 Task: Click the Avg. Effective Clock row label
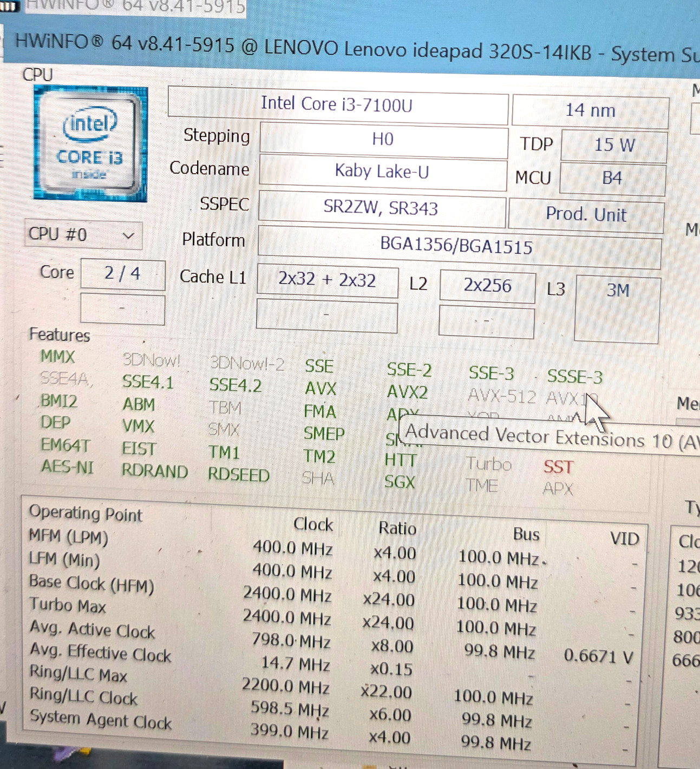[x=101, y=653]
